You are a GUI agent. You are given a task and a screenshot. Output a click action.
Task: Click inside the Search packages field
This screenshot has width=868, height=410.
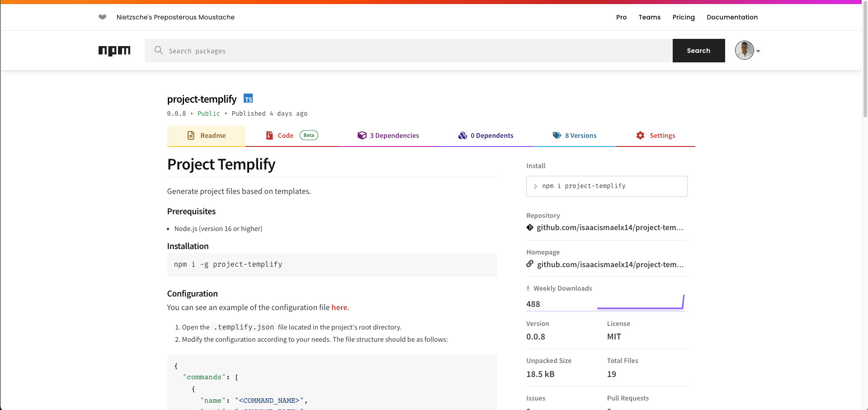(407, 51)
